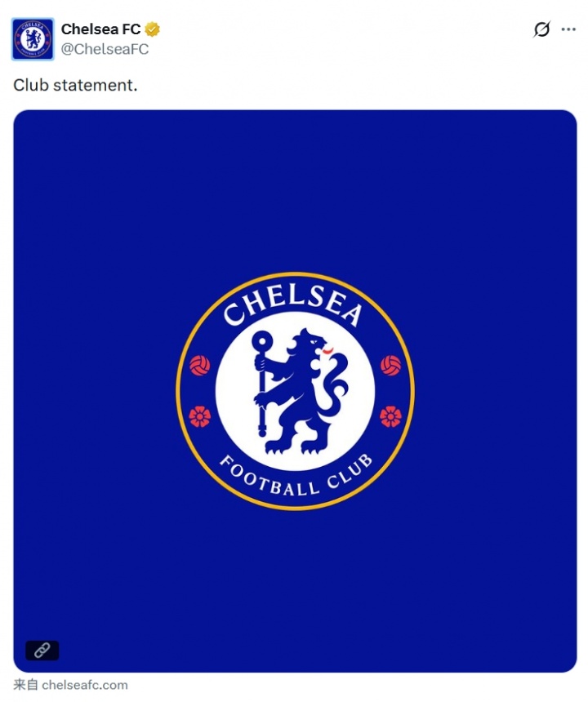The height and width of the screenshot is (702, 588).
Task: Open the @ChelseaFC handle link
Action: click(105, 49)
